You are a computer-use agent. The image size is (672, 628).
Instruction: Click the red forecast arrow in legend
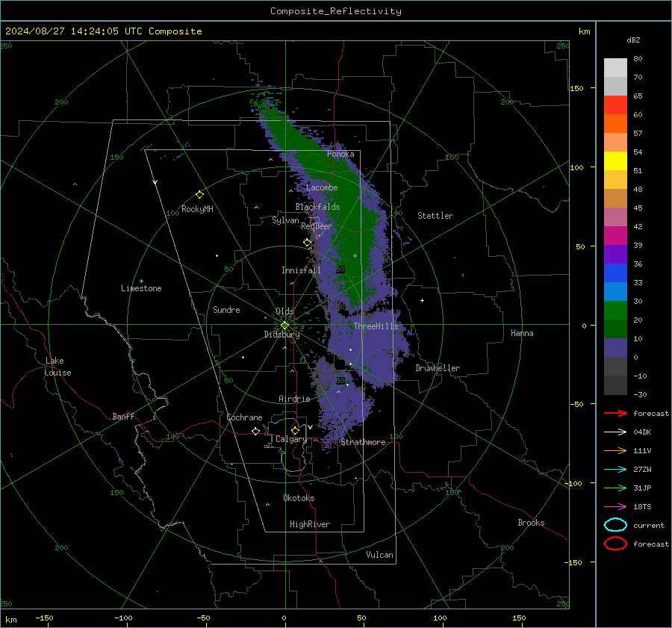[x=615, y=413]
